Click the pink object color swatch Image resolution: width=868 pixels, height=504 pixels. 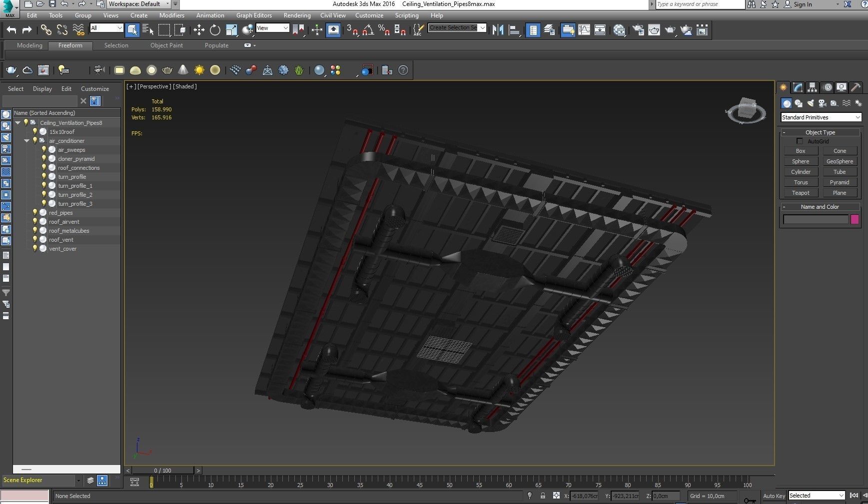point(855,219)
